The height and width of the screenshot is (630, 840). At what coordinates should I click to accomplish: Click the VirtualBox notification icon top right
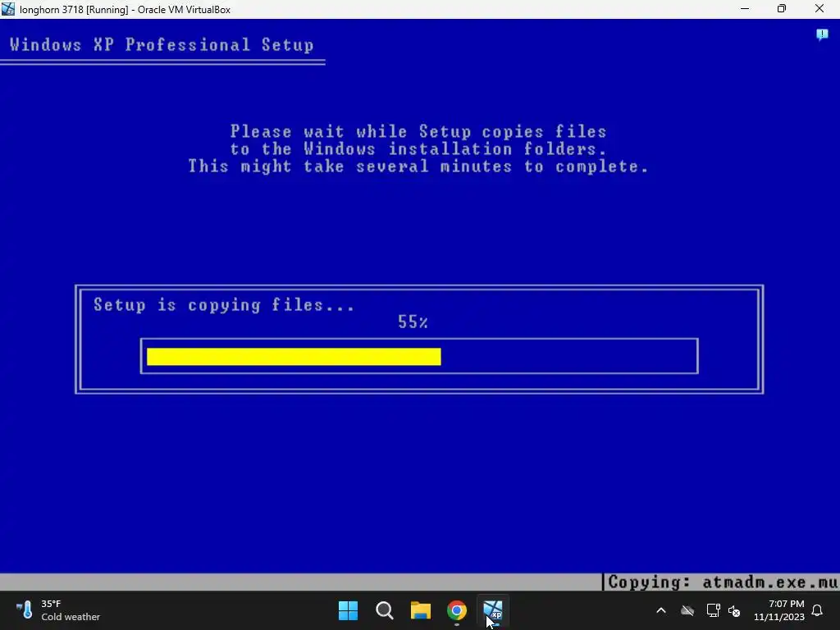point(822,34)
